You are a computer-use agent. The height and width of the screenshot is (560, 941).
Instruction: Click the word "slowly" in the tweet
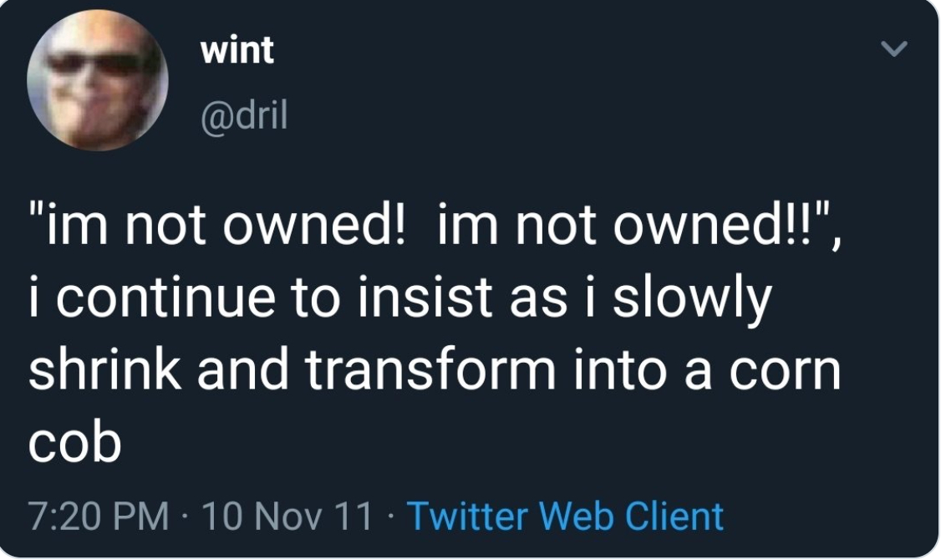[x=690, y=300]
